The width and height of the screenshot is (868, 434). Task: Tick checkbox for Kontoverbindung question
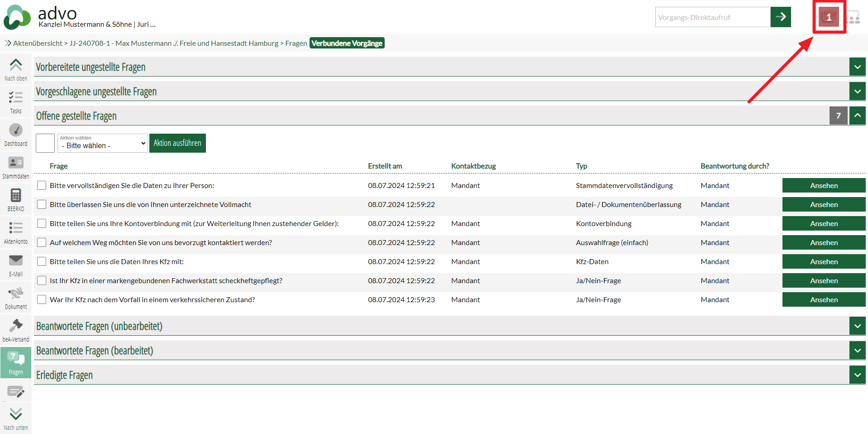pos(42,223)
